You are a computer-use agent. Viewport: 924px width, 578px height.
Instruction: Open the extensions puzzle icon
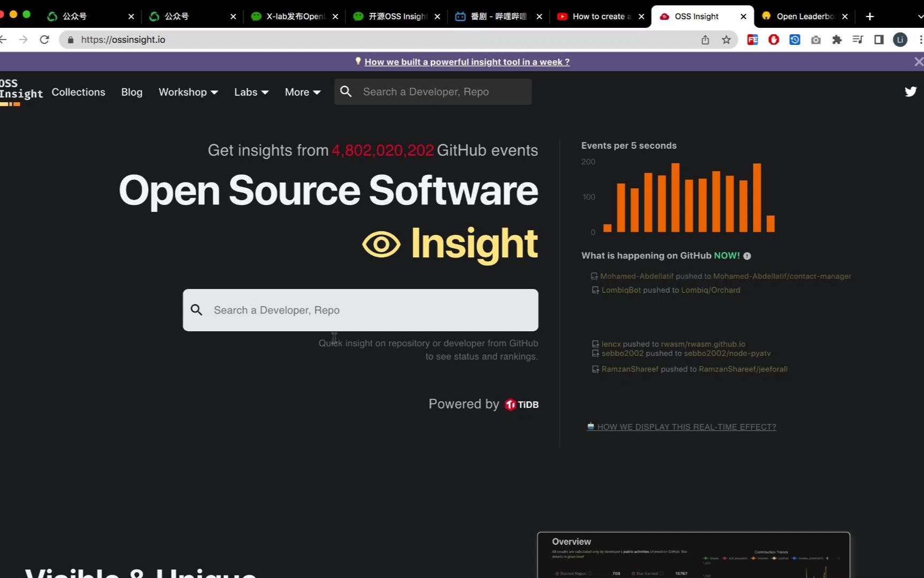[x=837, y=40]
